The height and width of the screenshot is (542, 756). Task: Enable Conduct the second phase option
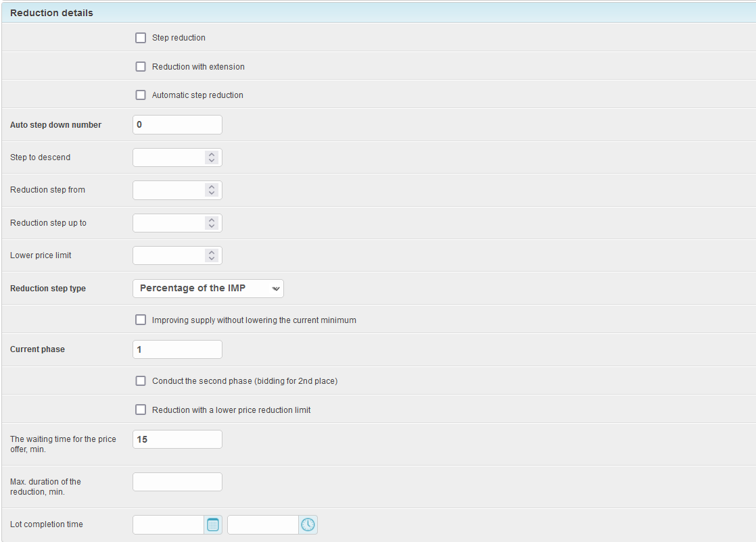point(141,381)
